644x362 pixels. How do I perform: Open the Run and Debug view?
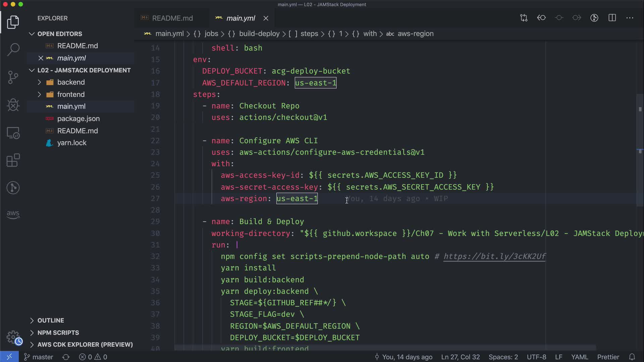point(13,105)
